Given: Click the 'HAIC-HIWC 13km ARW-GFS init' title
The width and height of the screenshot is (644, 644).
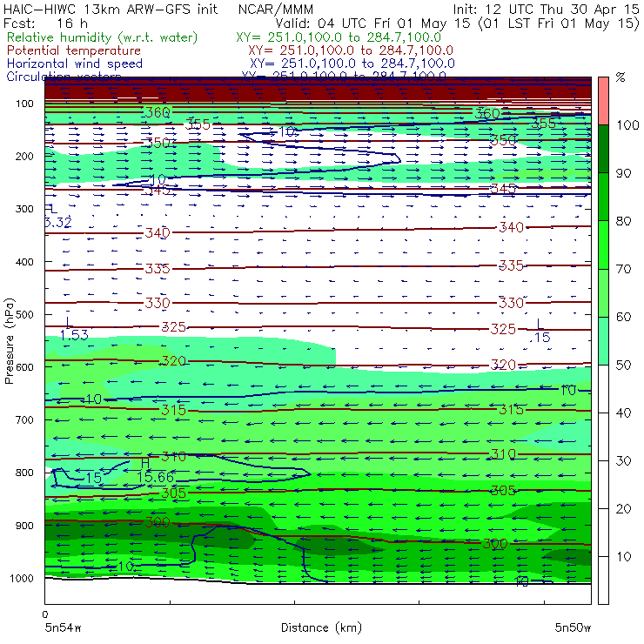Looking at the screenshot, I should [111, 9].
